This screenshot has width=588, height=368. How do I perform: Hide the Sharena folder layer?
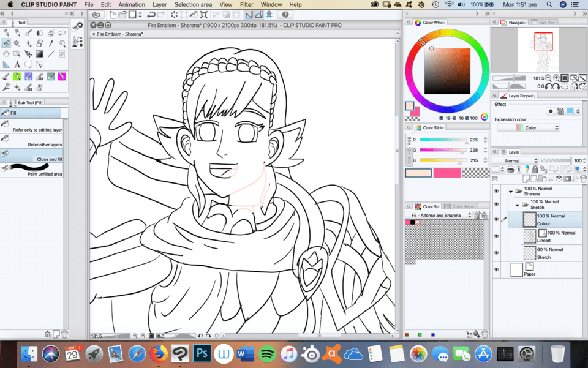497,191
